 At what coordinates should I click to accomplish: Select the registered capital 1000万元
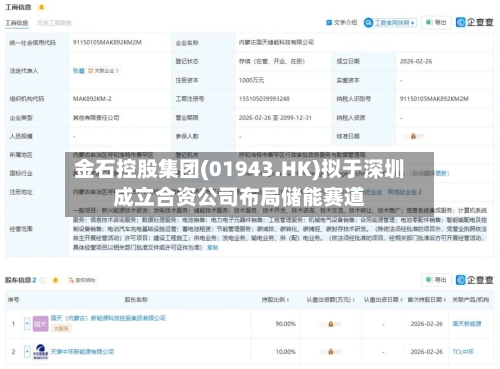coord(251,80)
